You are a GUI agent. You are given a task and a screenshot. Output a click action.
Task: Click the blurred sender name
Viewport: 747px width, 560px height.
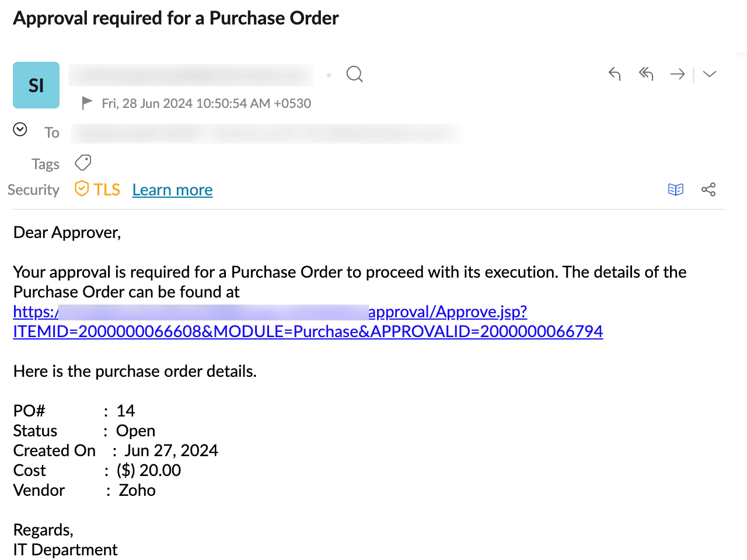[190, 75]
